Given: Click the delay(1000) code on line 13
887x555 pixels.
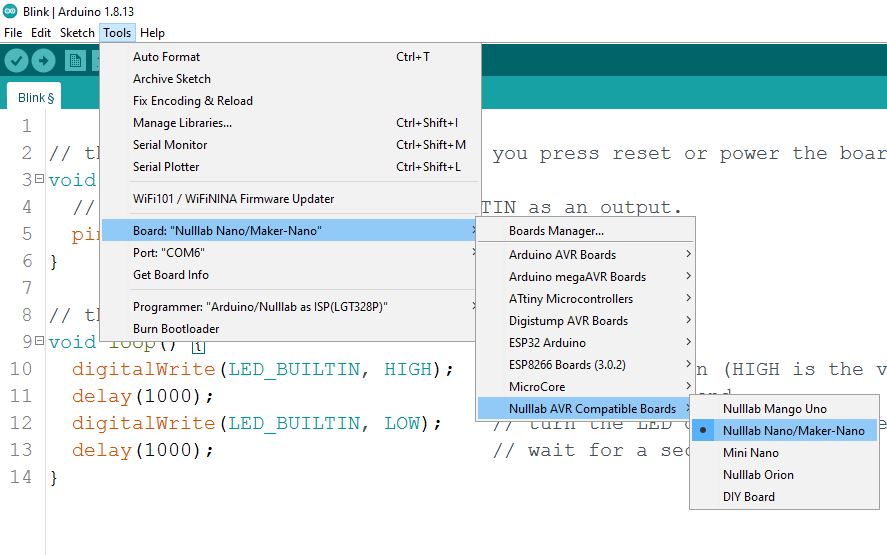Looking at the screenshot, I should (x=142, y=450).
